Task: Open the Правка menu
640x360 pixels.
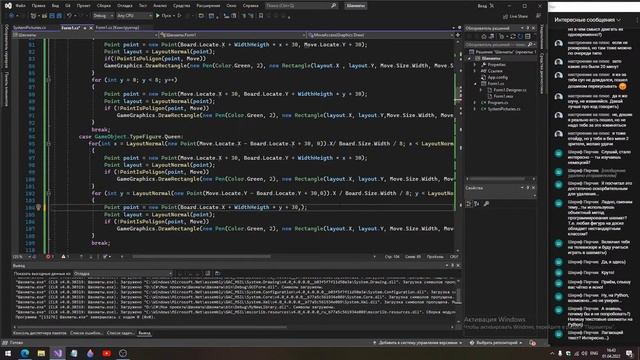Action: point(38,6)
